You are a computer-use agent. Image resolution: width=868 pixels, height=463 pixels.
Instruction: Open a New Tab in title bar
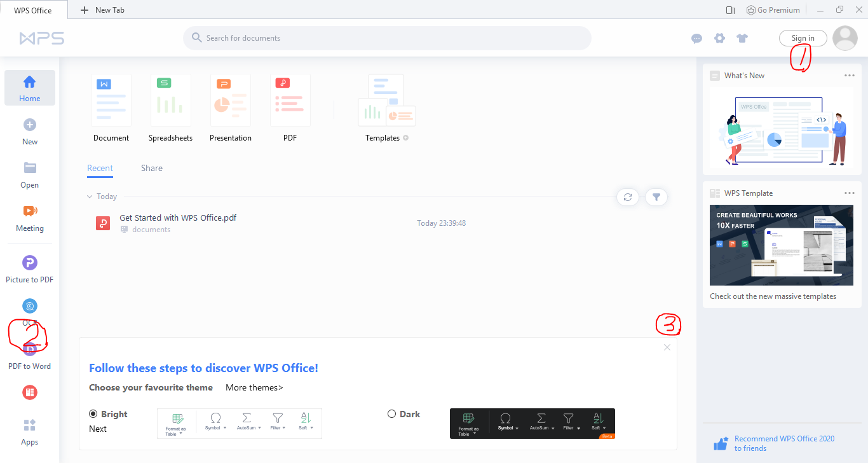click(x=102, y=10)
